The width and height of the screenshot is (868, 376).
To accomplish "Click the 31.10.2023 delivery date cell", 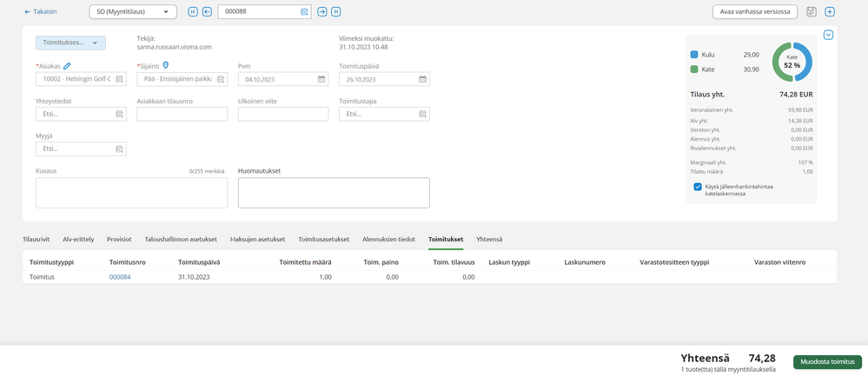I will coord(194,277).
